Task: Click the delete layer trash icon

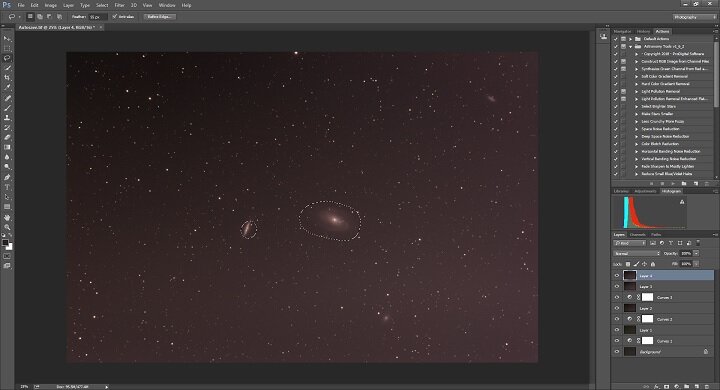Action: [x=707, y=387]
